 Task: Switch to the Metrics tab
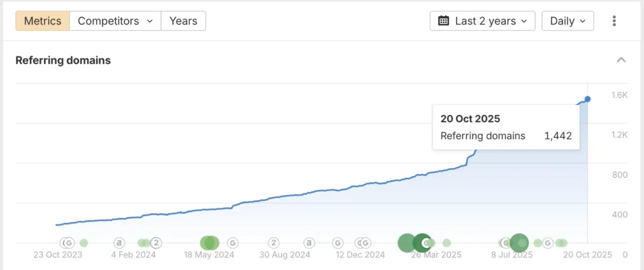[x=43, y=21]
